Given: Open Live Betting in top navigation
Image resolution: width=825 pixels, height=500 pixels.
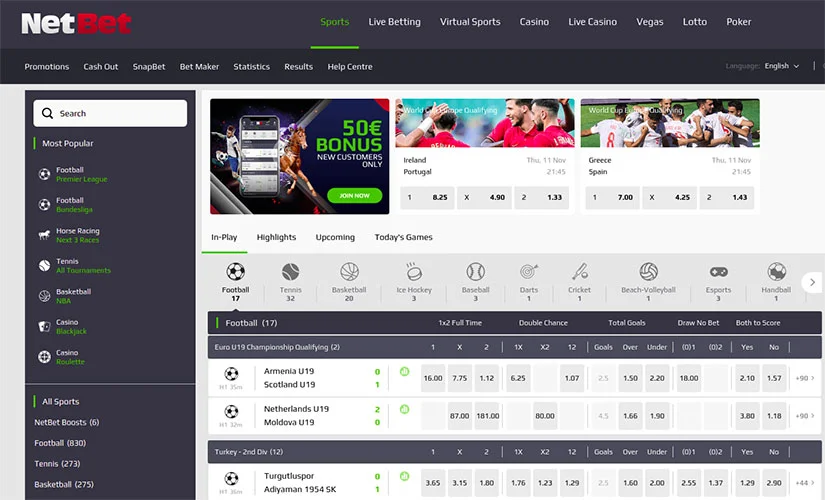Looking at the screenshot, I should pos(395,22).
